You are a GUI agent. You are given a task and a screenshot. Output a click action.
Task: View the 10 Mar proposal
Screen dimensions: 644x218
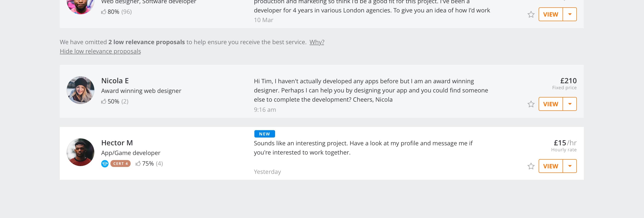point(550,14)
